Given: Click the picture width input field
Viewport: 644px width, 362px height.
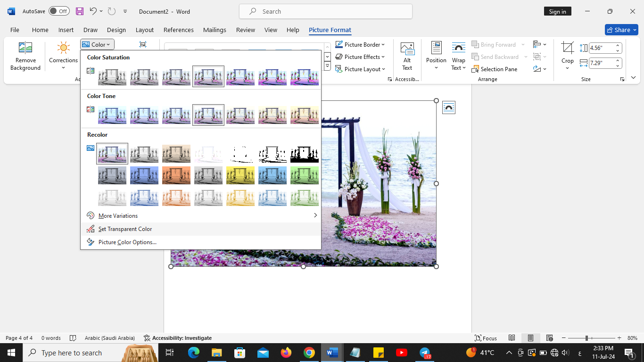Looking at the screenshot, I should coord(602,63).
